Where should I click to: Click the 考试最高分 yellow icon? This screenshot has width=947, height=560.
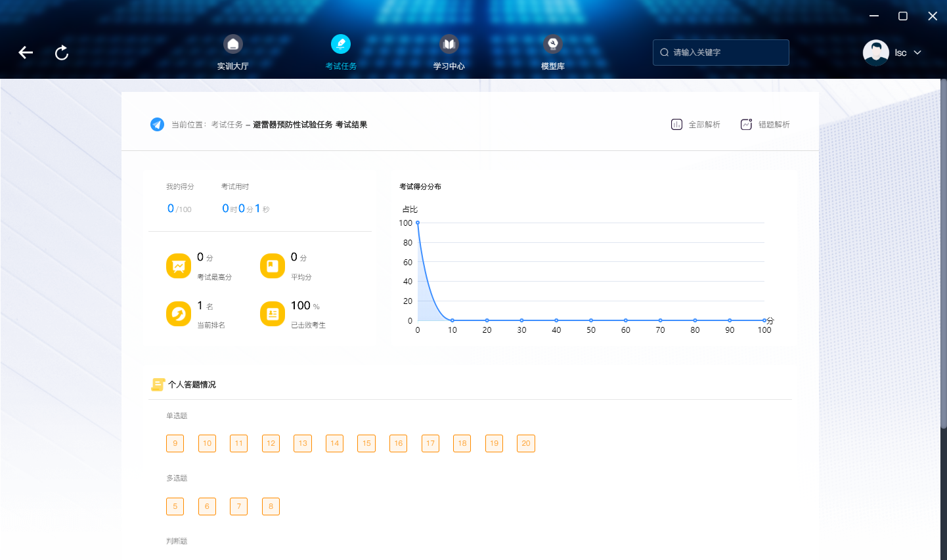pos(179,266)
